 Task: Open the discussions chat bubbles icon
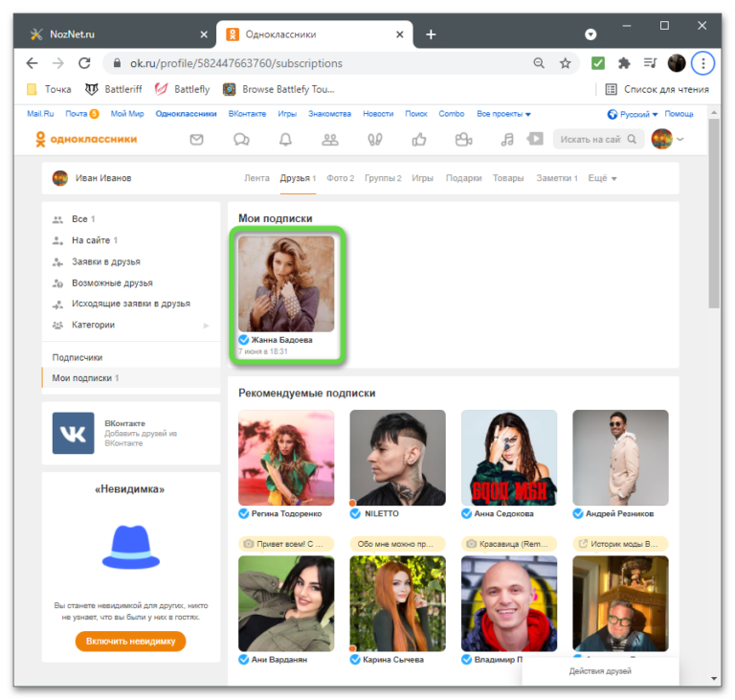241,140
